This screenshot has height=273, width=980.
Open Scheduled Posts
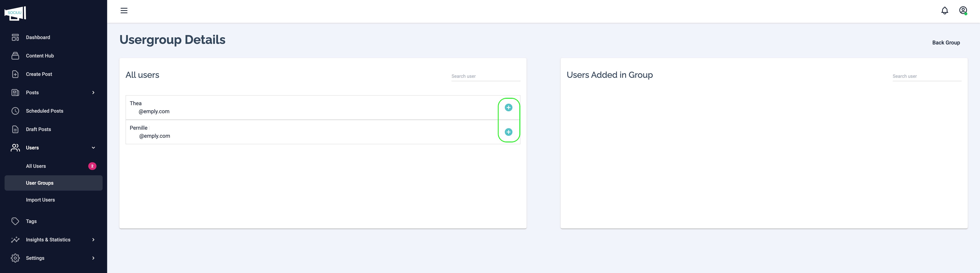[x=45, y=111]
